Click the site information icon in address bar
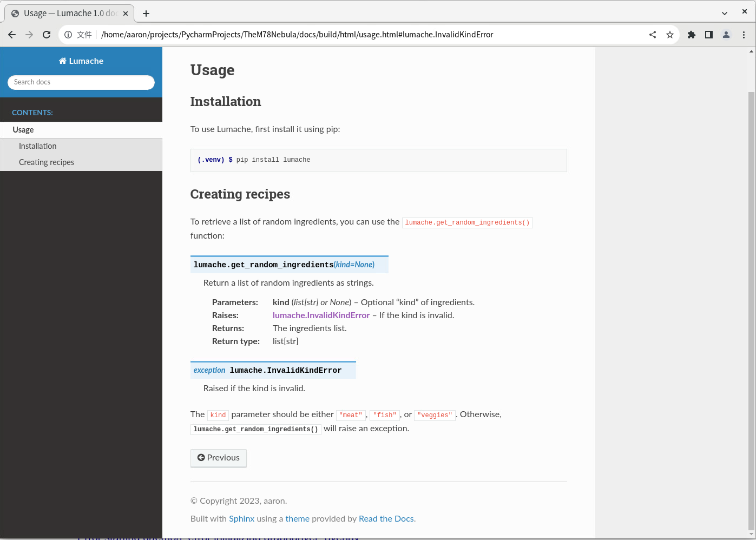The height and width of the screenshot is (540, 756). pos(68,35)
